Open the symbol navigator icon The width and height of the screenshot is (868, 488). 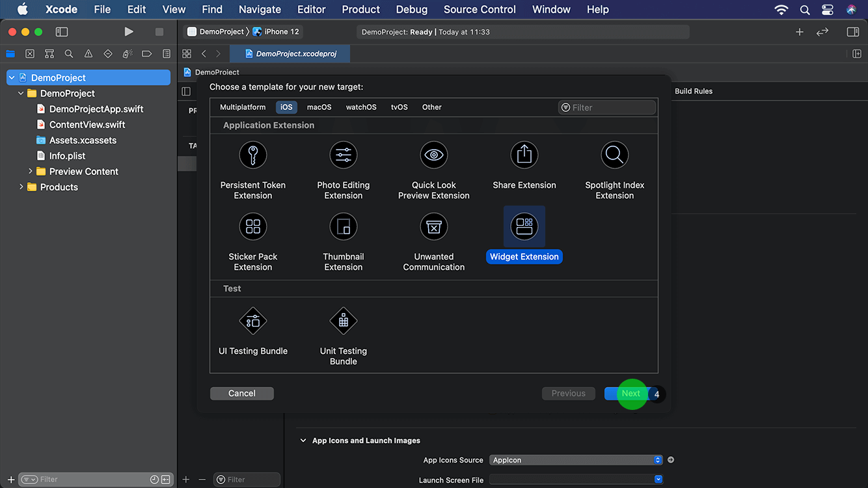[49, 54]
